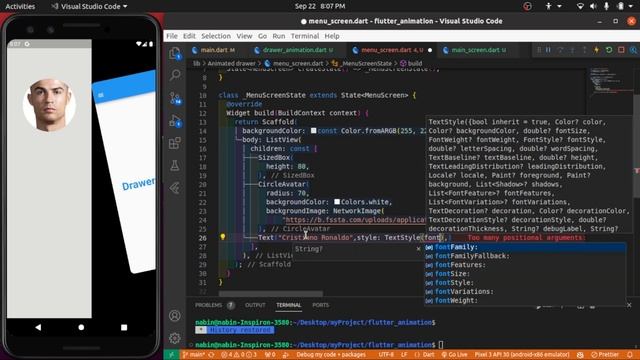Open notifications bell in status bar
The height and width of the screenshot is (360, 640).
(630, 355)
